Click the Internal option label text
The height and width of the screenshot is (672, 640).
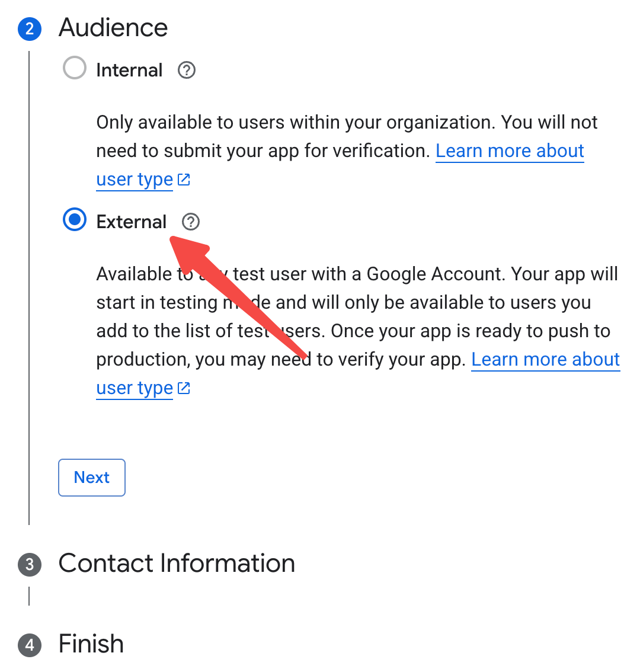pos(129,71)
